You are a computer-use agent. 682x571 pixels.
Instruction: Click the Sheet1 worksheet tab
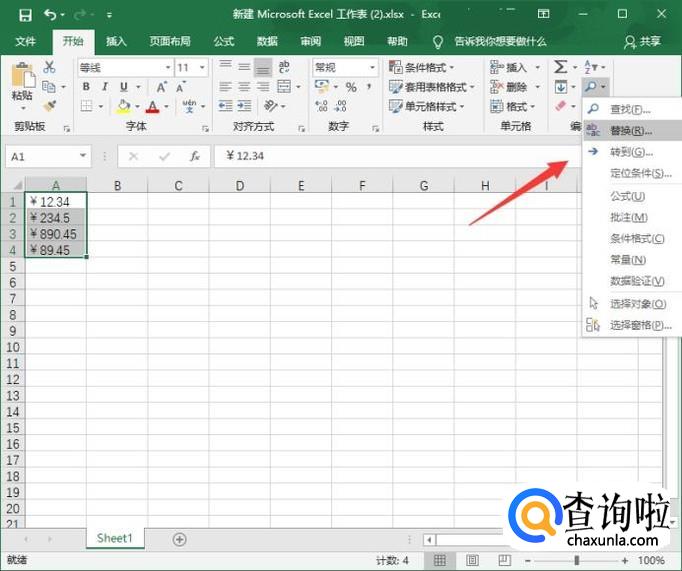point(115,538)
